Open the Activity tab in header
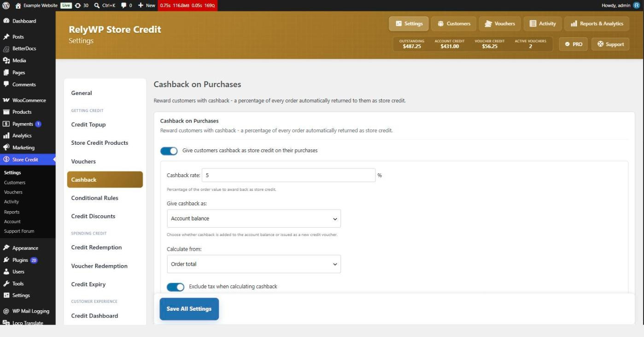Viewport: 644px width, 337px height. 543,24
